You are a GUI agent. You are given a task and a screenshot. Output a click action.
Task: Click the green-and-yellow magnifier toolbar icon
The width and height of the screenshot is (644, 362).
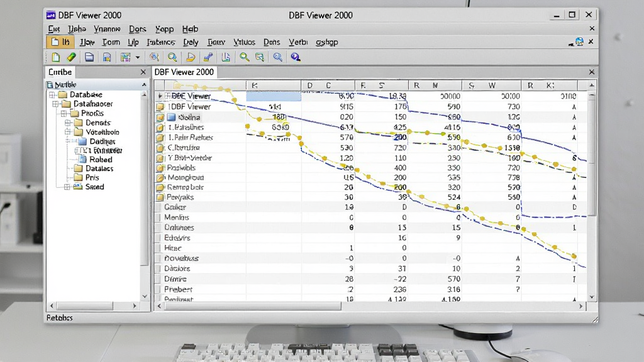[172, 57]
